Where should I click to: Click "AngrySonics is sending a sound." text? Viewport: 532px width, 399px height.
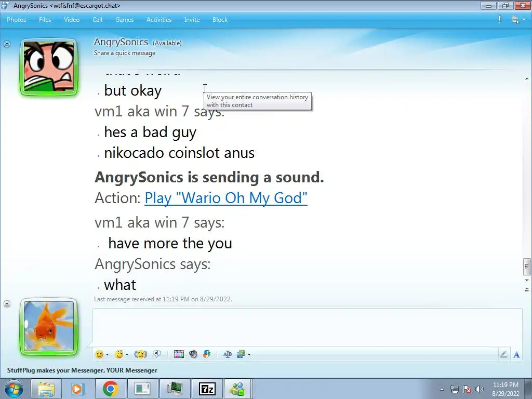point(209,177)
